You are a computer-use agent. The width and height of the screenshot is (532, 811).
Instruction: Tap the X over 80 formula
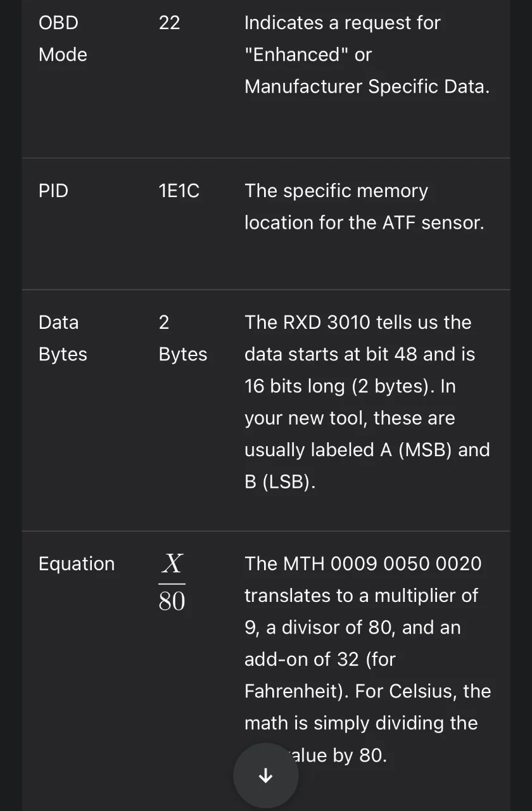(x=172, y=582)
